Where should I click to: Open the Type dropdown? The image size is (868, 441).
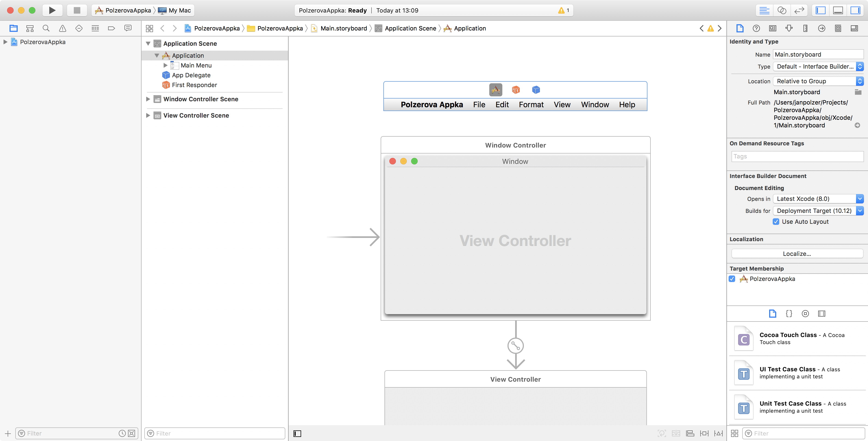coord(818,66)
